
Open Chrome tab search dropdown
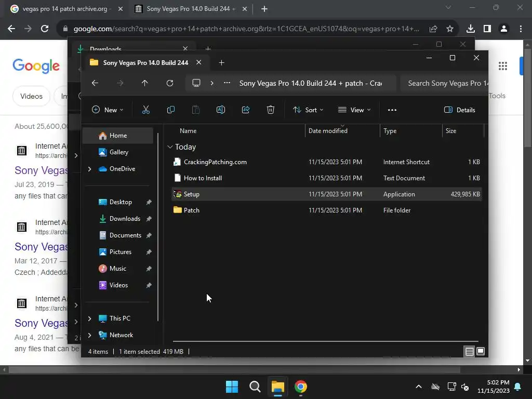(448, 7)
